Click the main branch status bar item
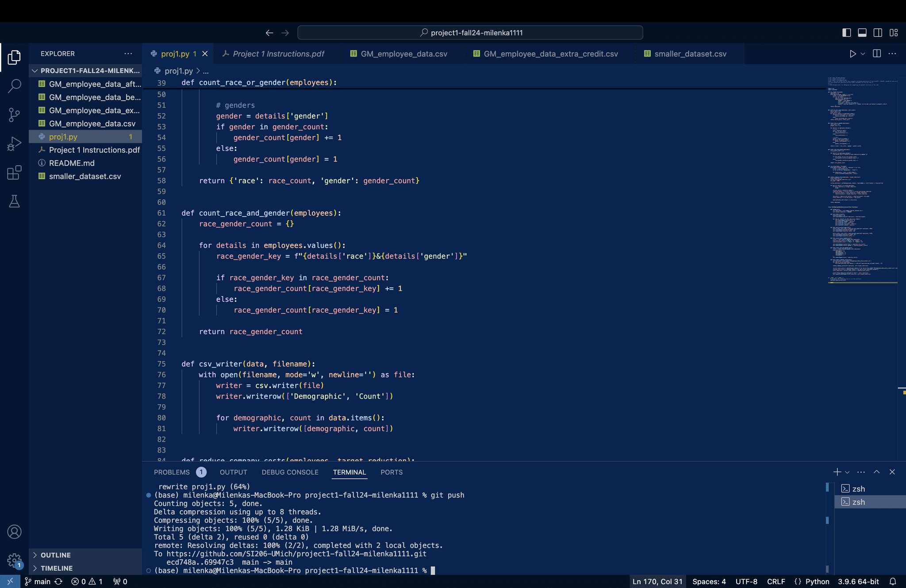Screen dimensions: 906x588 (38, 581)
